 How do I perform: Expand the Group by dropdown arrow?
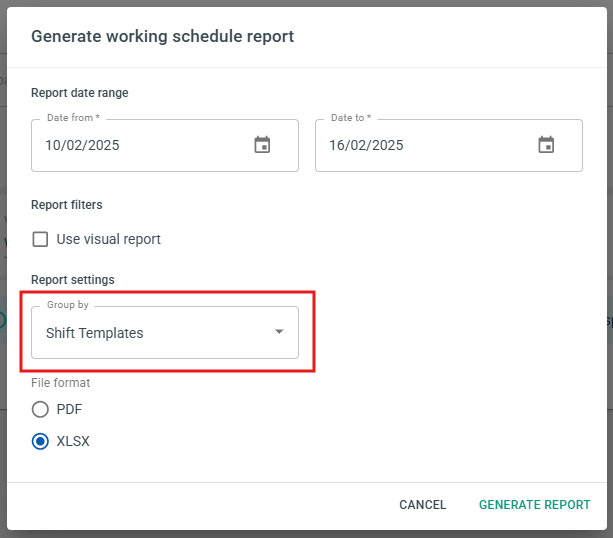(x=279, y=332)
